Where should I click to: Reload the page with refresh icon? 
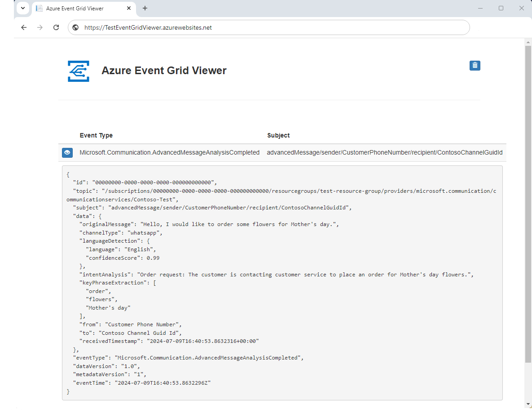point(56,27)
